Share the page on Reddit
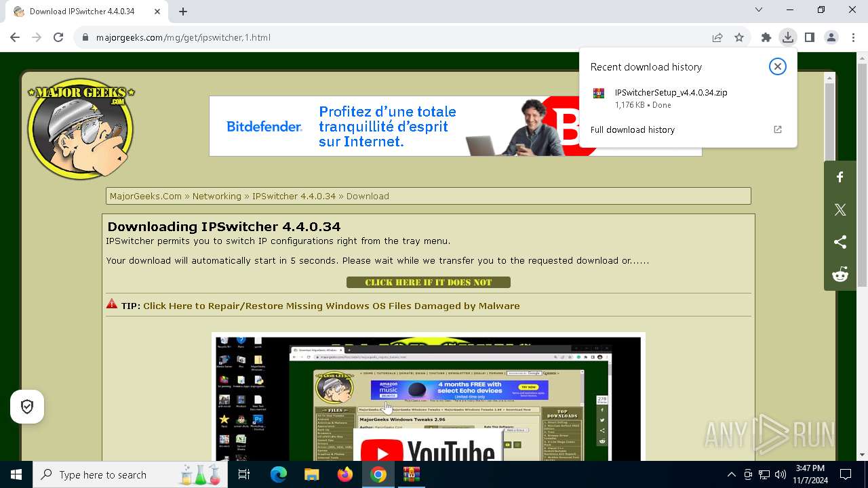Viewport: 868px width, 488px height. (x=840, y=274)
